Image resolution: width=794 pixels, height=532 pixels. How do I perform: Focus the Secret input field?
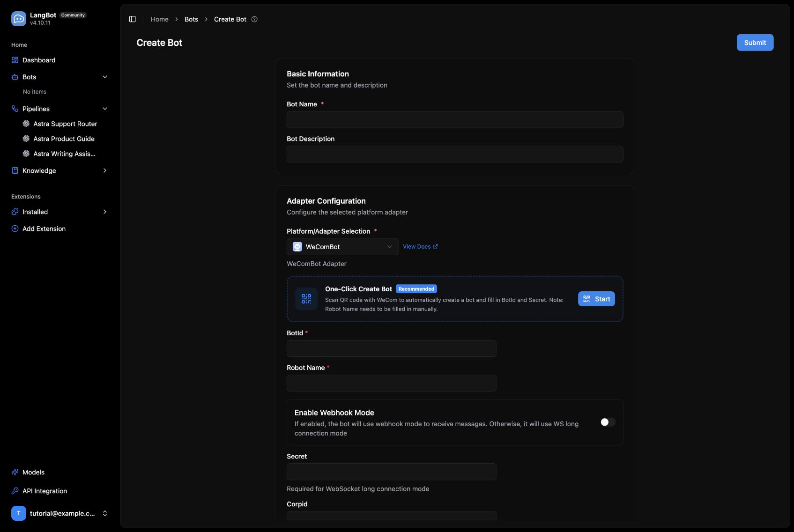tap(392, 472)
